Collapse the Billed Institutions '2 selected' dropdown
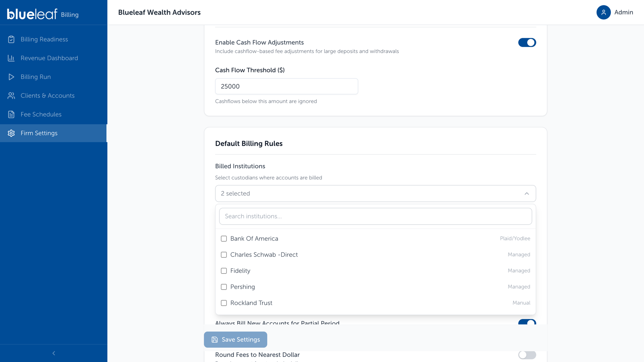Viewport: 644px width, 362px height. click(375, 193)
